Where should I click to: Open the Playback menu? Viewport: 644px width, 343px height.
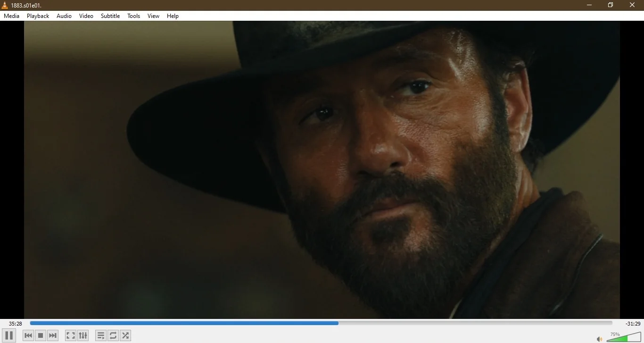point(38,16)
